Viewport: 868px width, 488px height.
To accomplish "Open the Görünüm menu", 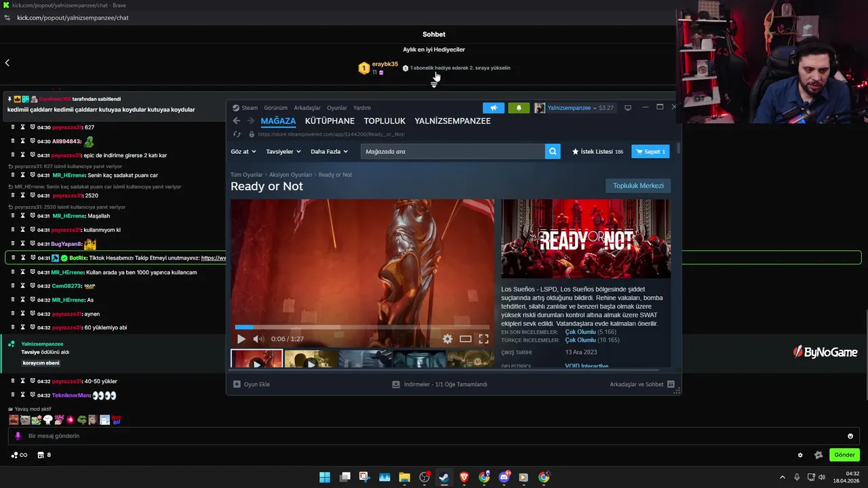I will click(x=275, y=108).
